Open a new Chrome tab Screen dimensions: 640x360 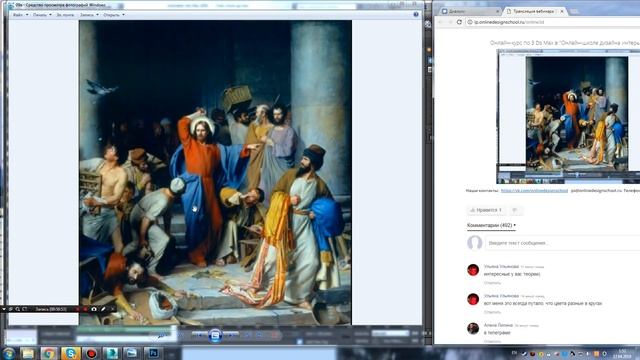click(x=575, y=11)
